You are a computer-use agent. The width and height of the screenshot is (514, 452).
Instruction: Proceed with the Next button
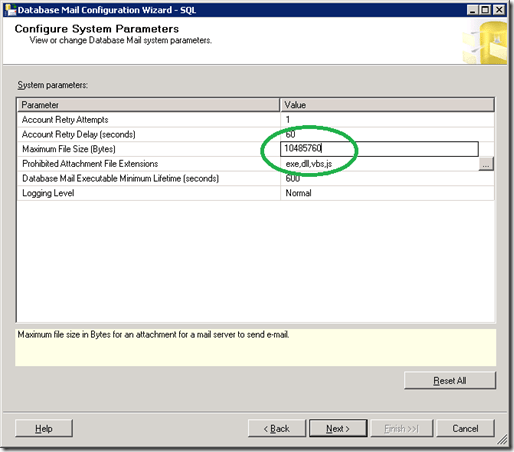[338, 428]
